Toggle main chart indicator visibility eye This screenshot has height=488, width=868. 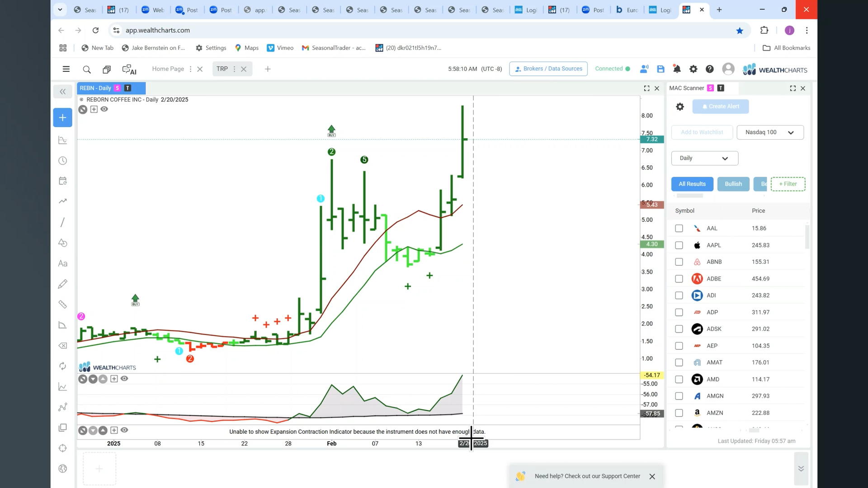(104, 109)
